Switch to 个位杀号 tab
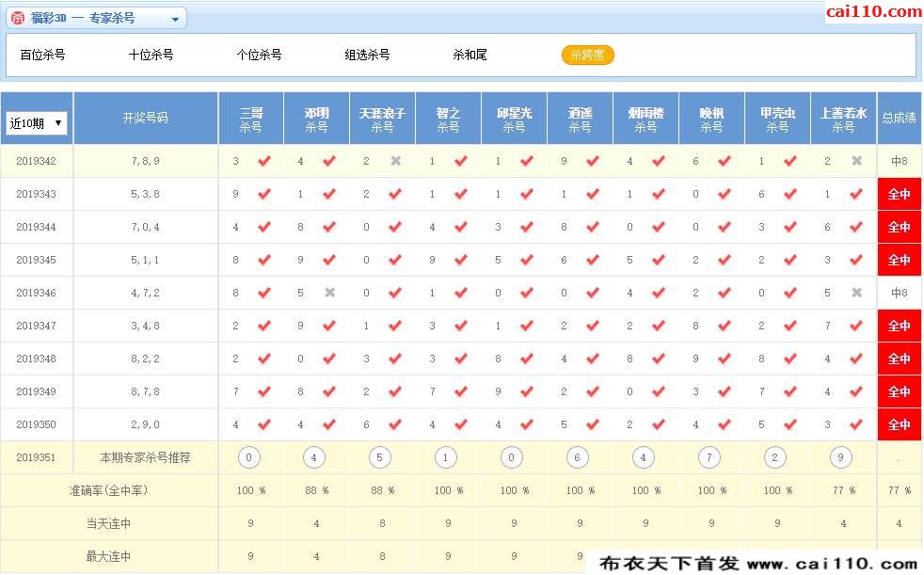924x575 pixels. [260, 55]
